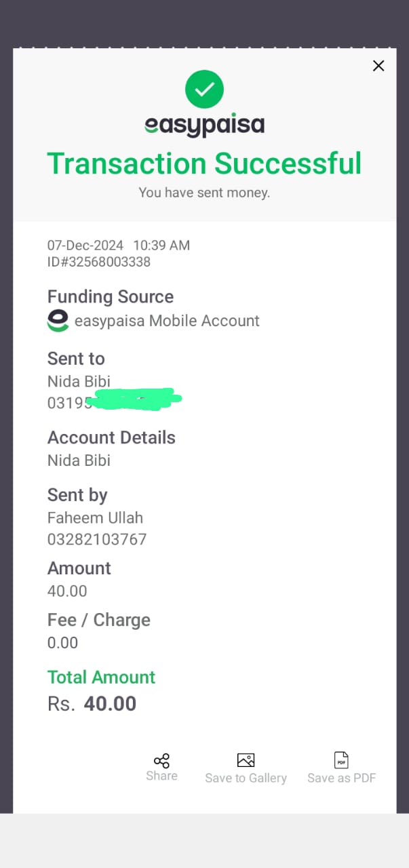Click the sender phone number 03282103767
This screenshot has height=868, width=409.
[97, 540]
